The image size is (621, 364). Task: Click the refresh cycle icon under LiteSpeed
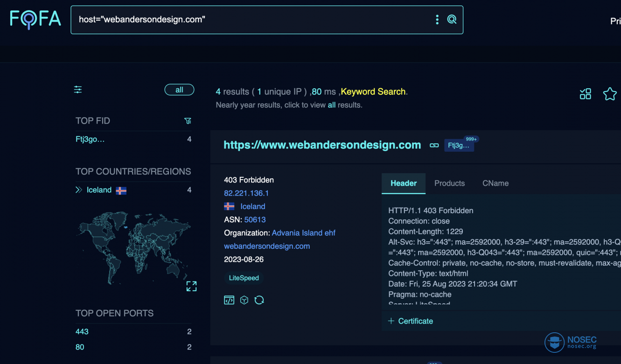[x=259, y=300]
